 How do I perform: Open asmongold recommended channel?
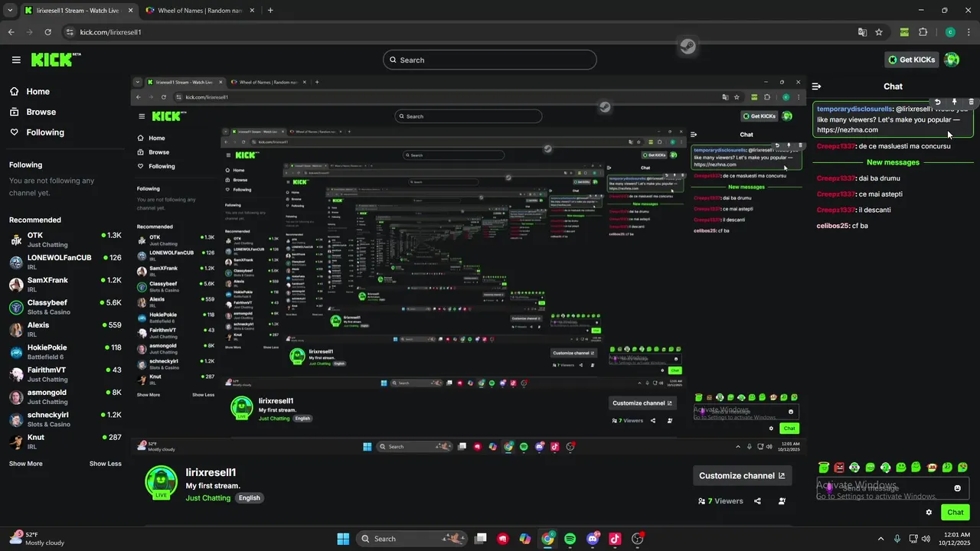click(x=65, y=396)
